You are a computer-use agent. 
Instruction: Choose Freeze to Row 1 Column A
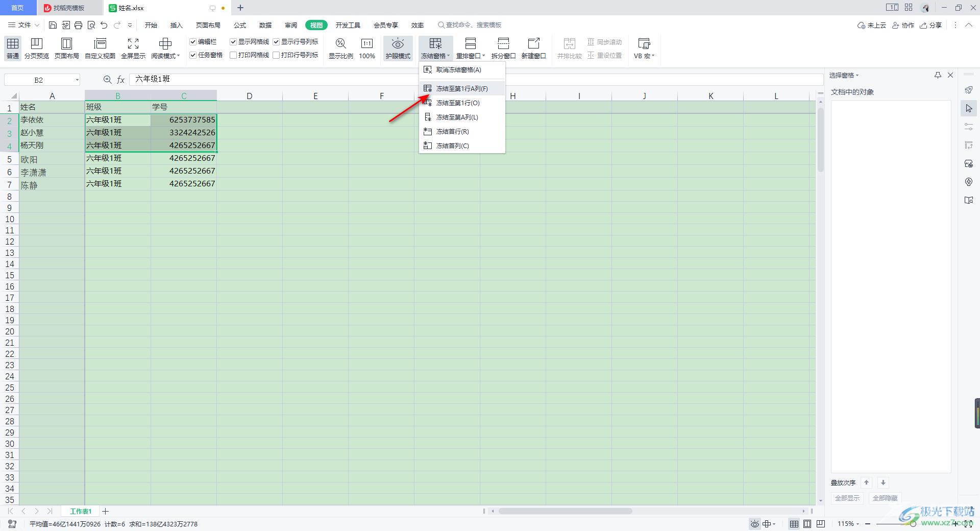462,88
